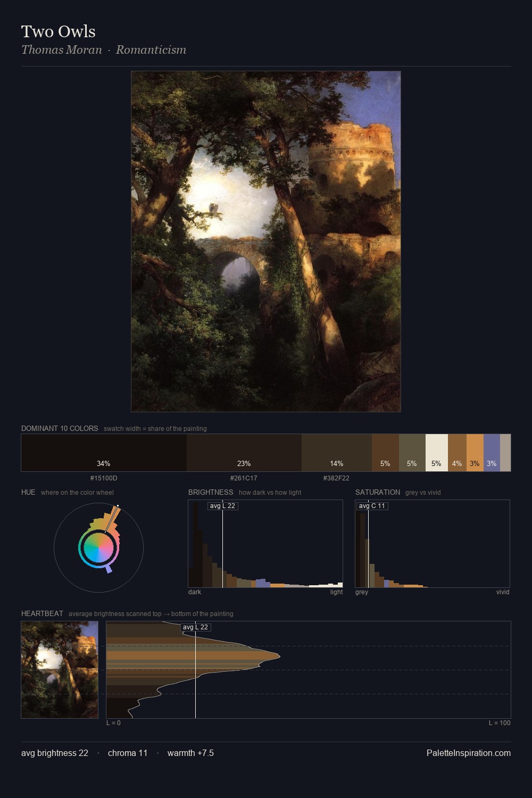The image size is (532, 798).
Task: Click the 'vivid' axis label
Action: [x=503, y=592]
